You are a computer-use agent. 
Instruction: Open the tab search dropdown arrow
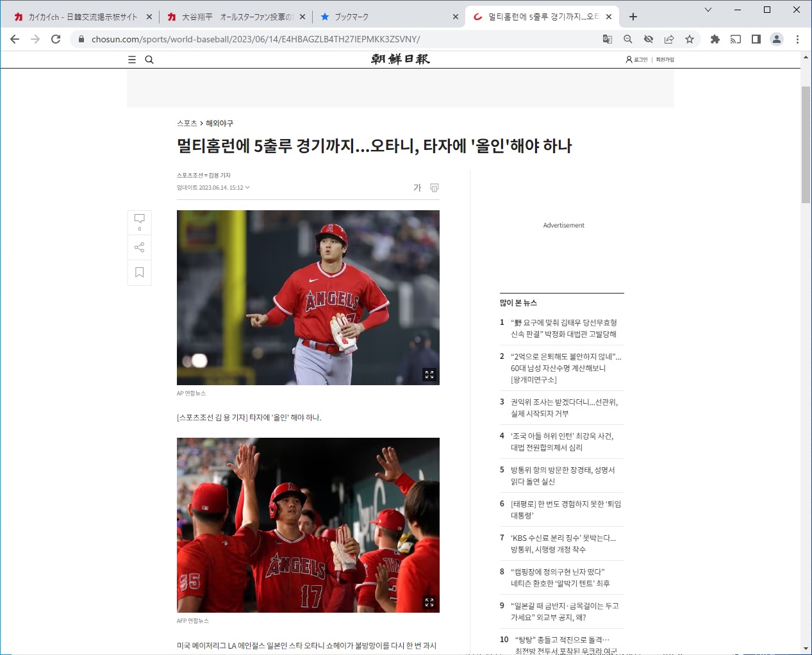(x=708, y=10)
